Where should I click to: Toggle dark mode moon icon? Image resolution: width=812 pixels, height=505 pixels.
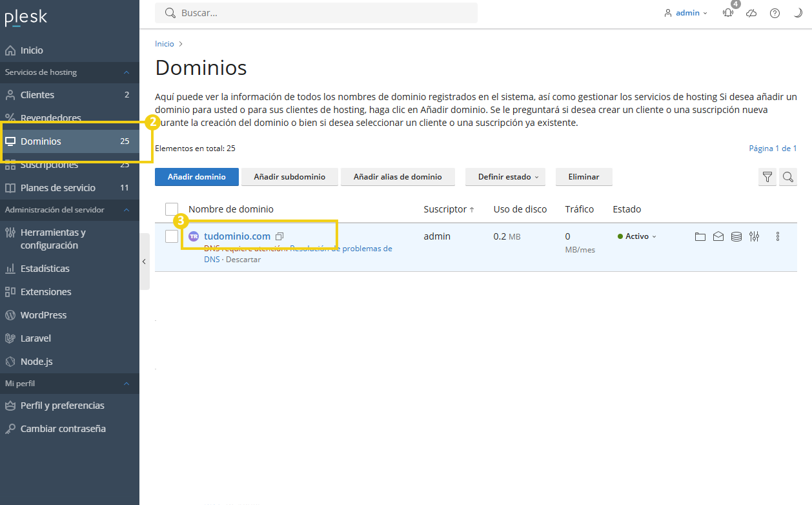click(798, 13)
